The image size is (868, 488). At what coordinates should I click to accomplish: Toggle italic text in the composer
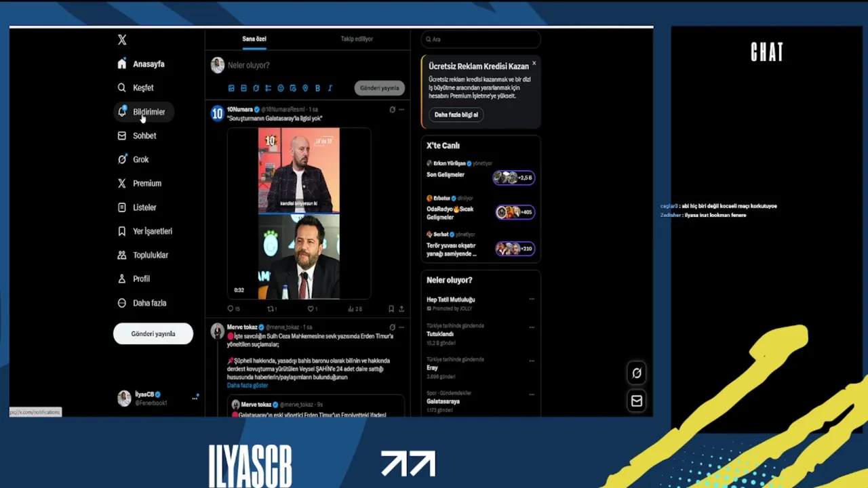330,88
